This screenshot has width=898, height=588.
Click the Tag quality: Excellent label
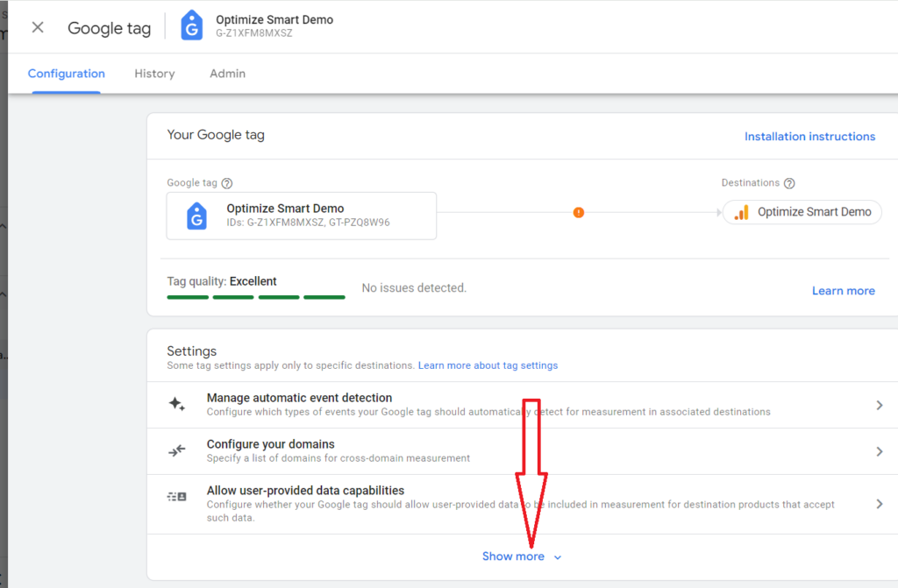(x=222, y=281)
